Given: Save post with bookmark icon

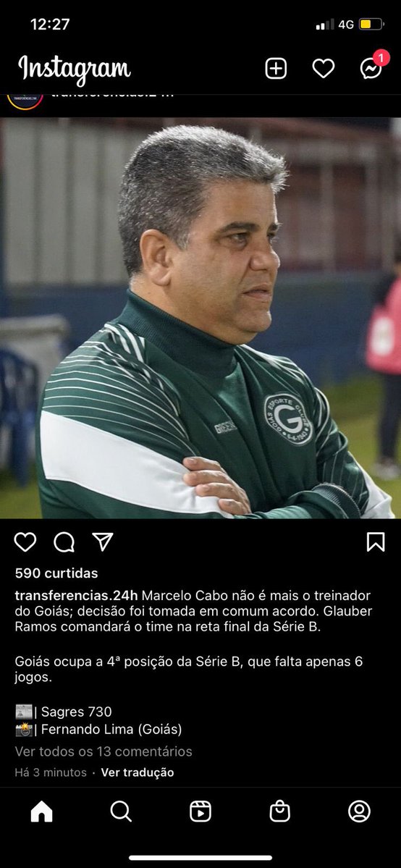Looking at the screenshot, I should 376,542.
